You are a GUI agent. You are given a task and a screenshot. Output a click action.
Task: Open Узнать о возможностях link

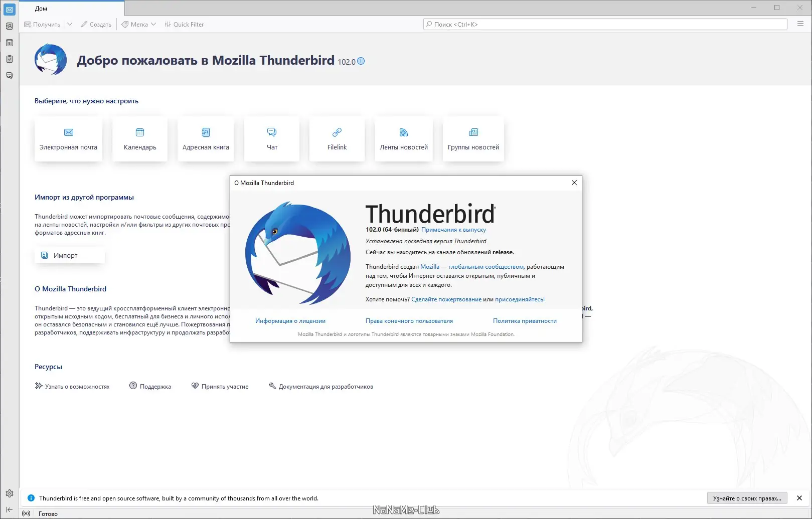[x=72, y=386]
